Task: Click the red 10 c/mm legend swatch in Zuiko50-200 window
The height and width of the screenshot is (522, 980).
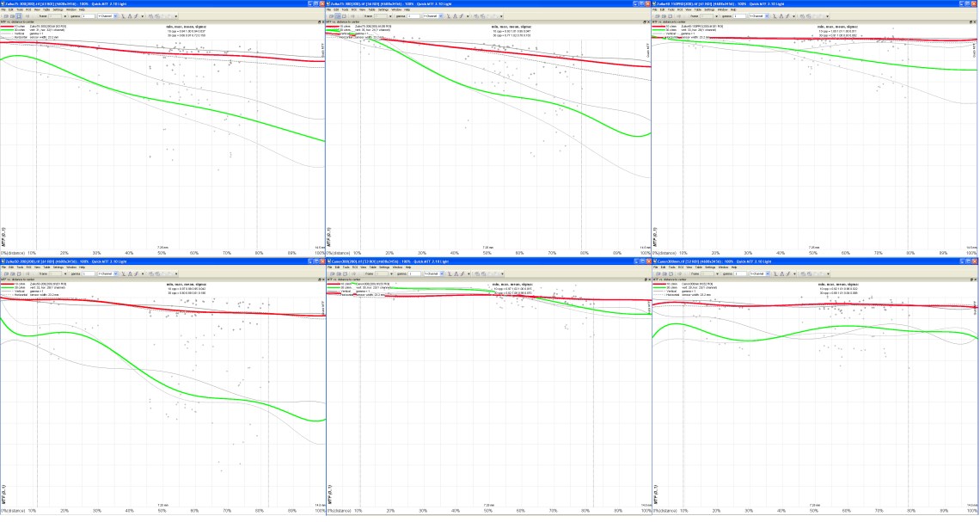Action: (7, 285)
